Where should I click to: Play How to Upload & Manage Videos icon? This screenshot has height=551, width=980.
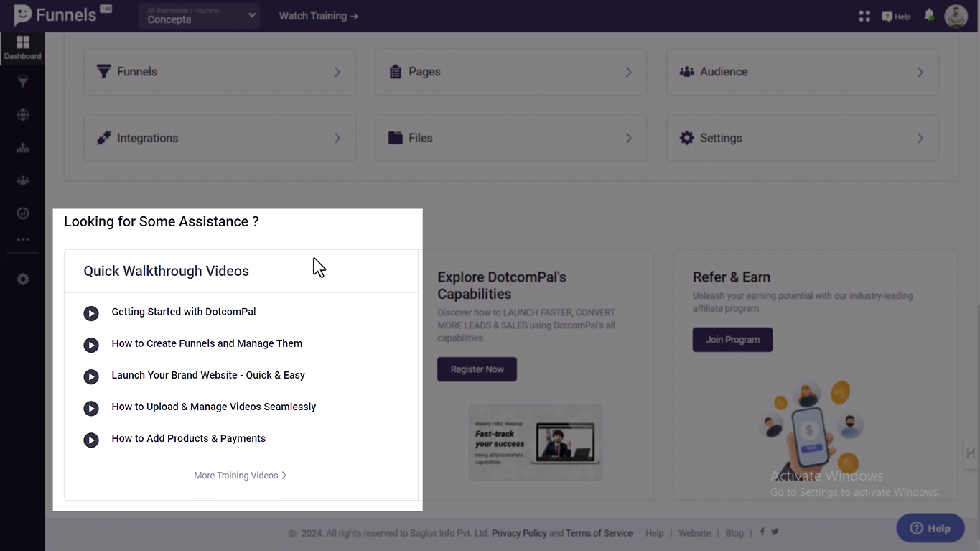[x=91, y=408]
